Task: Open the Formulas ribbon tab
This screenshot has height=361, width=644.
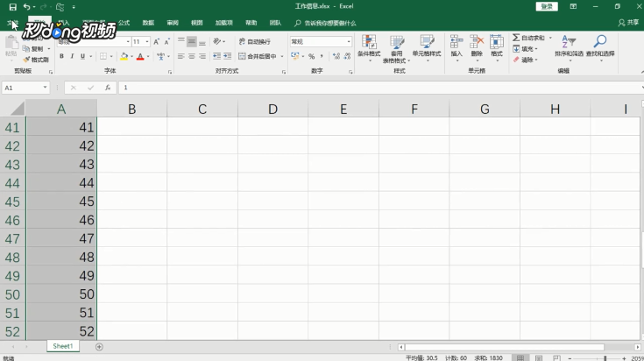Action: tap(124, 23)
